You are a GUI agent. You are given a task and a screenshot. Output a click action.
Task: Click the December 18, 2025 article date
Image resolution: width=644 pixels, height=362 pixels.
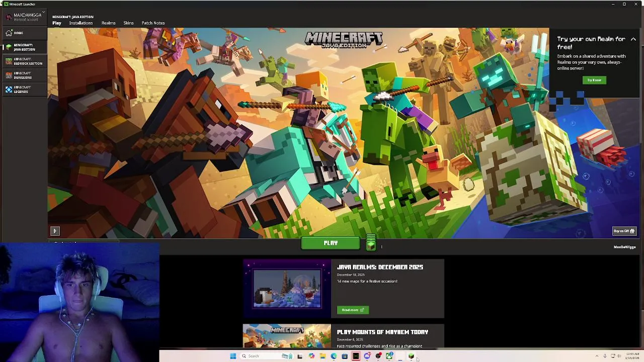(351, 275)
